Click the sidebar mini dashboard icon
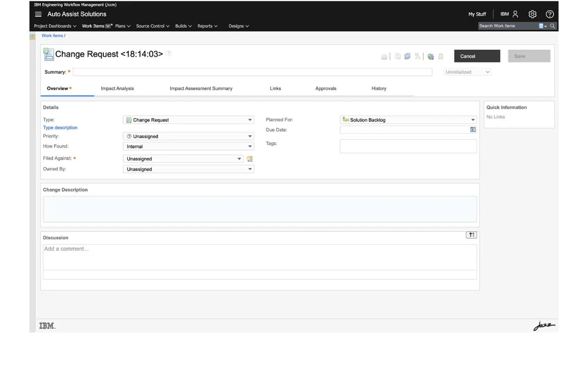The width and height of the screenshot is (588, 368). (x=33, y=37)
